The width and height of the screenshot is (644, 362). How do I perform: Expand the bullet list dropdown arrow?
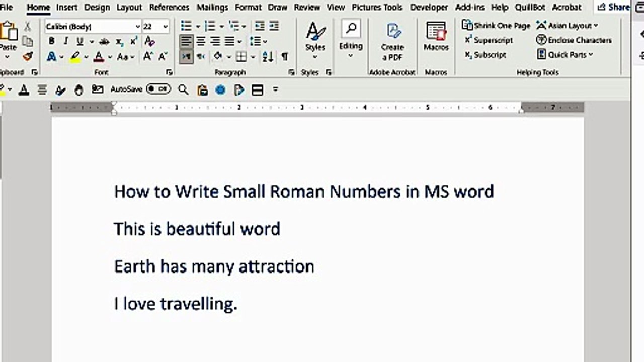click(x=198, y=26)
